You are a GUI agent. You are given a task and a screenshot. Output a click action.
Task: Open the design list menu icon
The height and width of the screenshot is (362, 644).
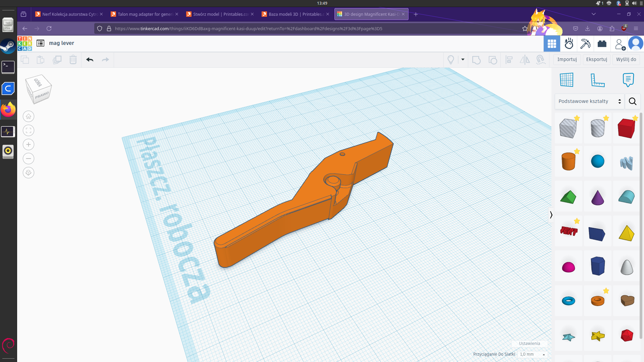click(41, 43)
